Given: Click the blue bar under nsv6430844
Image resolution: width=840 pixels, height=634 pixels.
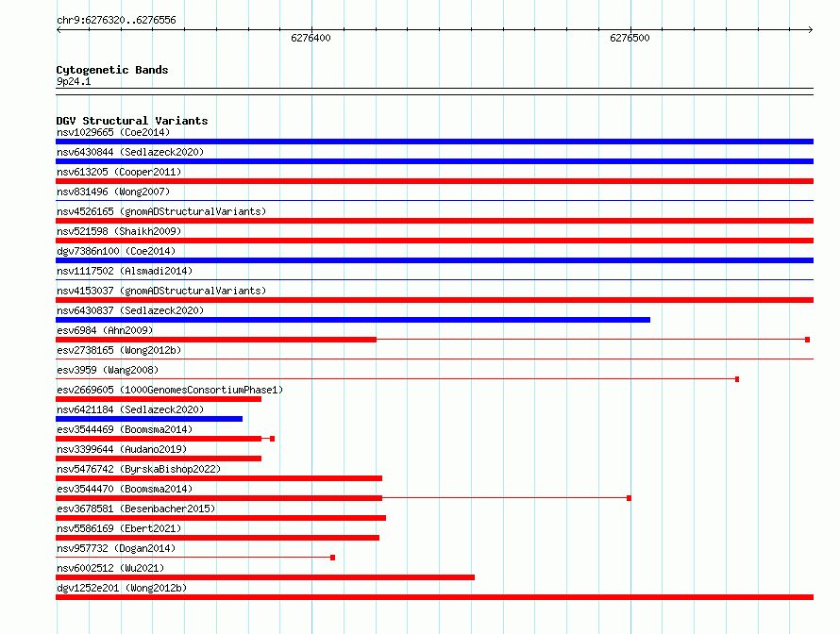Looking at the screenshot, I should click(x=434, y=161).
